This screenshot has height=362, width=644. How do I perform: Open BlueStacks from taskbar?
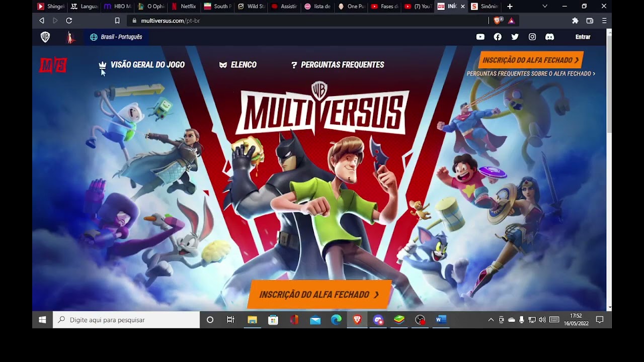[x=399, y=320]
